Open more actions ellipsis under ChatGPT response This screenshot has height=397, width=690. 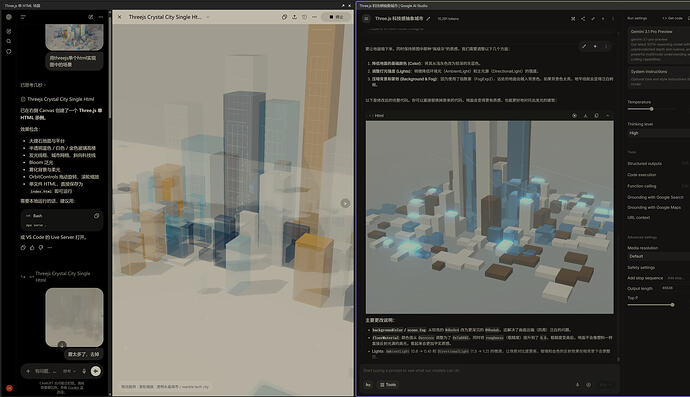tap(50, 248)
